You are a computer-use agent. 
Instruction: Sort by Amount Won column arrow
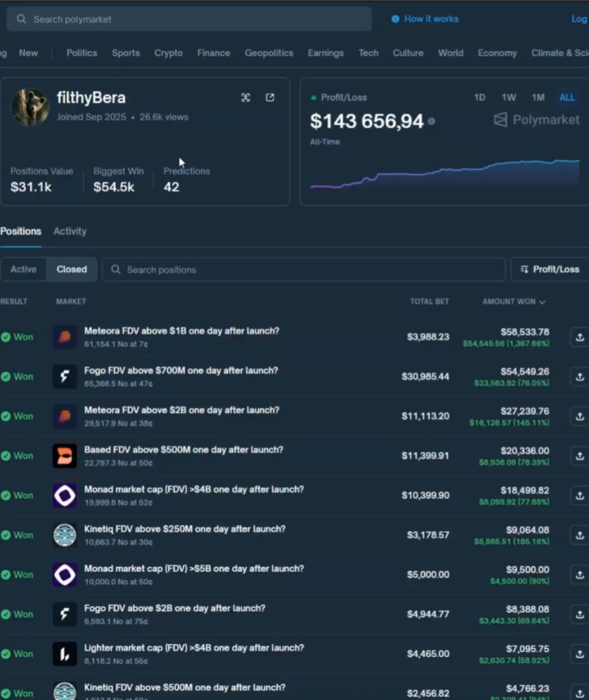point(542,302)
